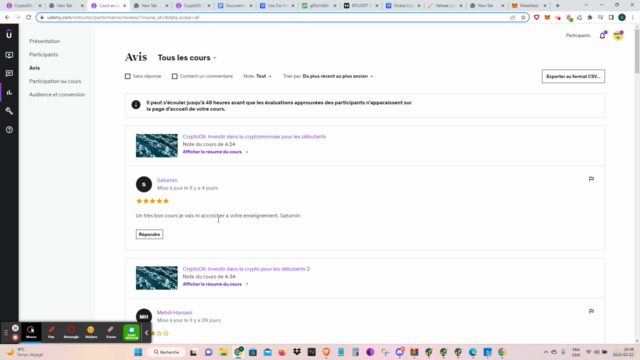This screenshot has height=360, width=640.
Task: Click Participants link in top header
Action: (578, 36)
